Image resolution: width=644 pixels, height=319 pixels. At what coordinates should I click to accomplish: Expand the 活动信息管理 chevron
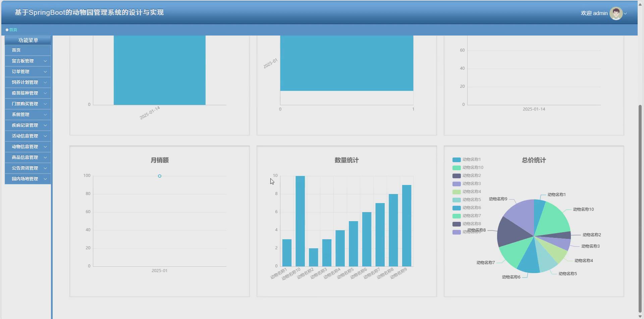45,136
